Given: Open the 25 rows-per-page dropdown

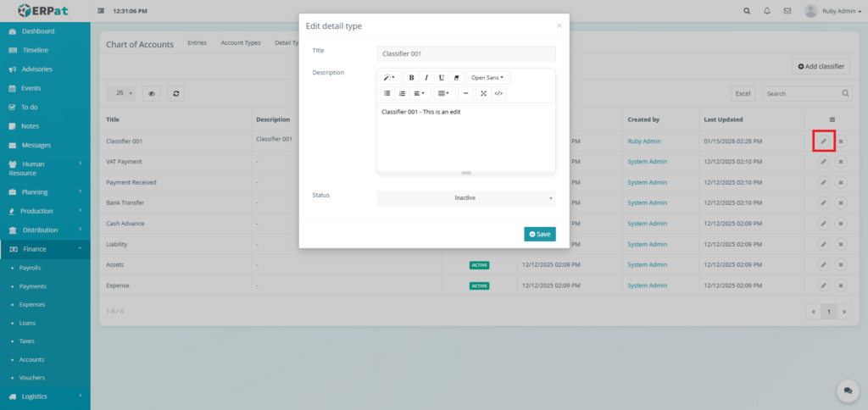Looking at the screenshot, I should click(x=120, y=93).
